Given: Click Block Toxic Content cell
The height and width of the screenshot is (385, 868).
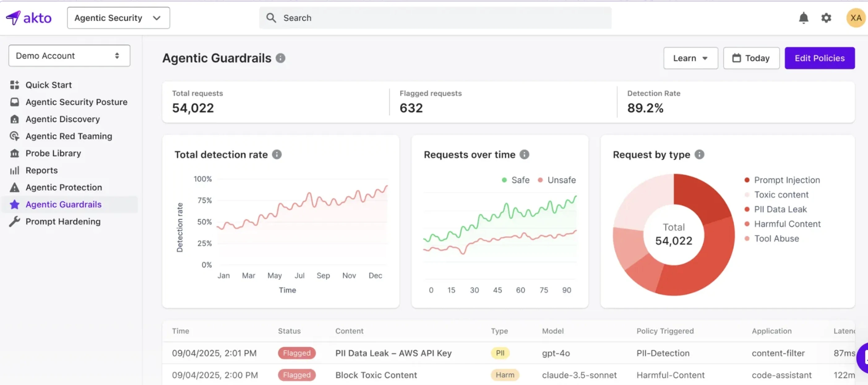Looking at the screenshot, I should click(x=376, y=375).
